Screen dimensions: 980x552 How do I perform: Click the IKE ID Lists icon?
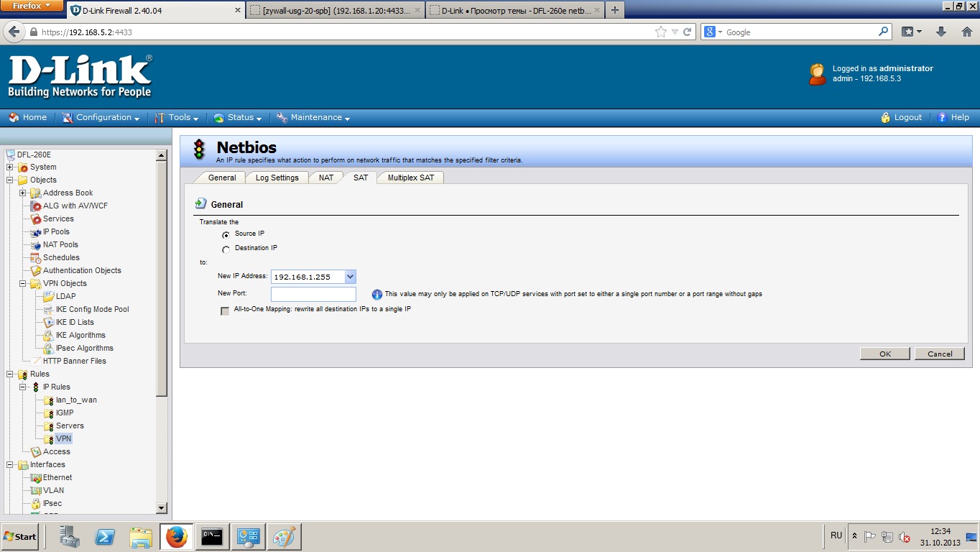coord(49,323)
